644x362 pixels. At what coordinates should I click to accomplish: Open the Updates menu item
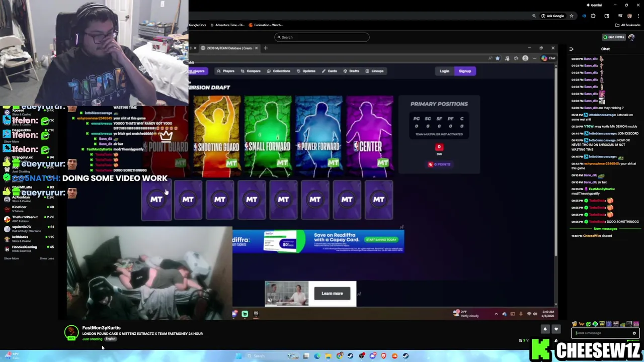306,71
